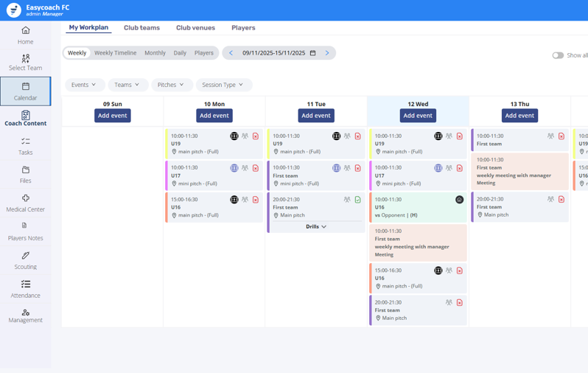The image size is (588, 373).
Task: Open Wednesday weekly meeting with manager card
Action: tap(418, 243)
